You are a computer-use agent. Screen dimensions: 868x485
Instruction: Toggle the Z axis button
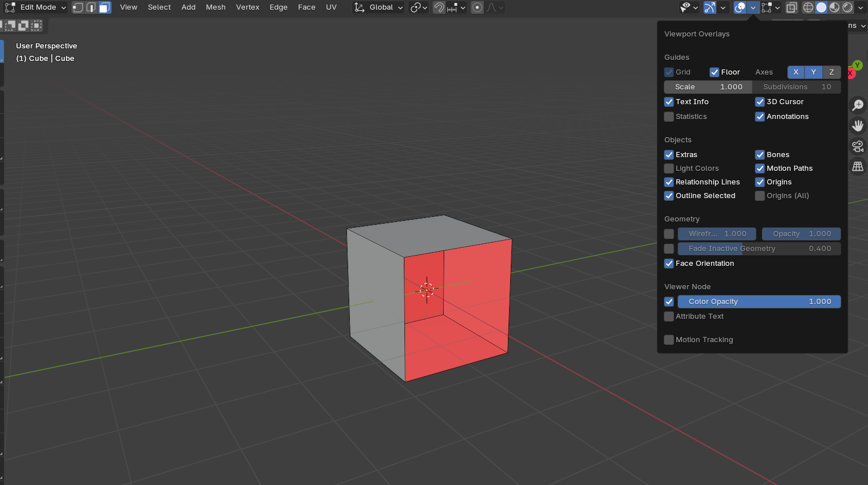click(x=832, y=72)
